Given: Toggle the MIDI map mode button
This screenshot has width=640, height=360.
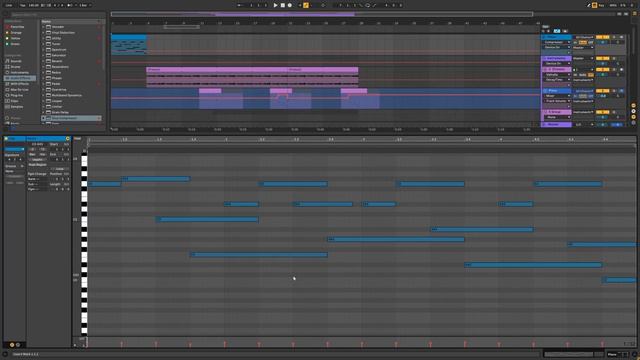Looking at the screenshot, I should pos(613,5).
